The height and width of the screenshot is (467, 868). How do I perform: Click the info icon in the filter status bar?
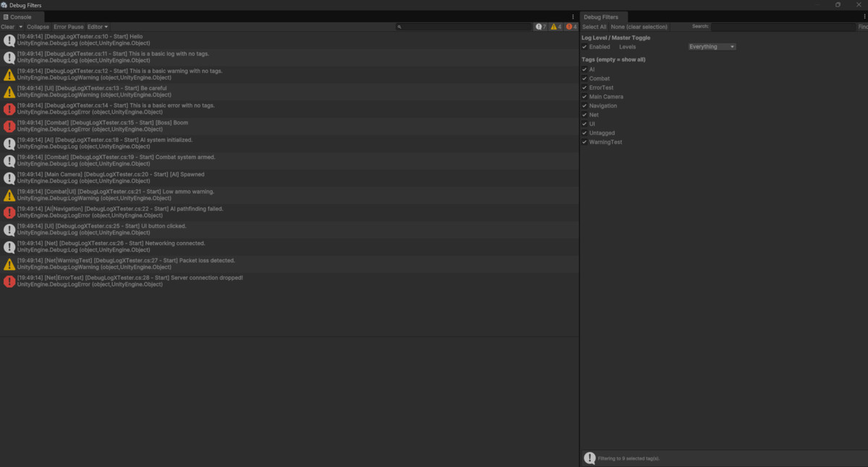coord(589,458)
